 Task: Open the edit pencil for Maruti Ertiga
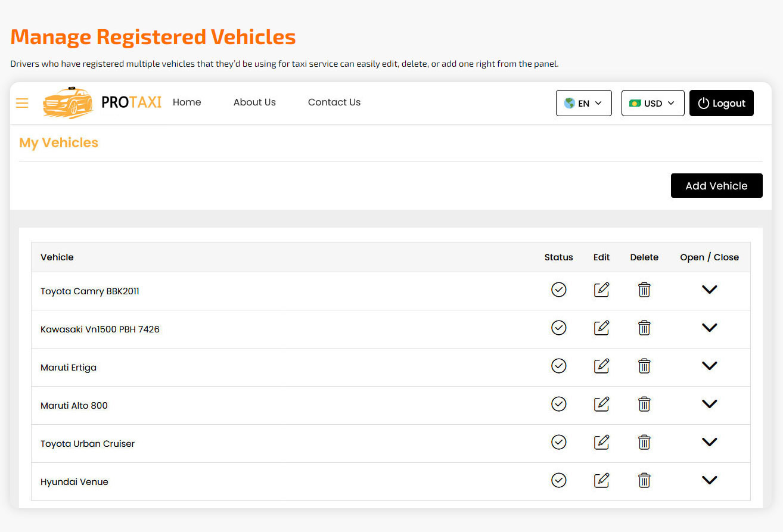pyautogui.click(x=601, y=366)
